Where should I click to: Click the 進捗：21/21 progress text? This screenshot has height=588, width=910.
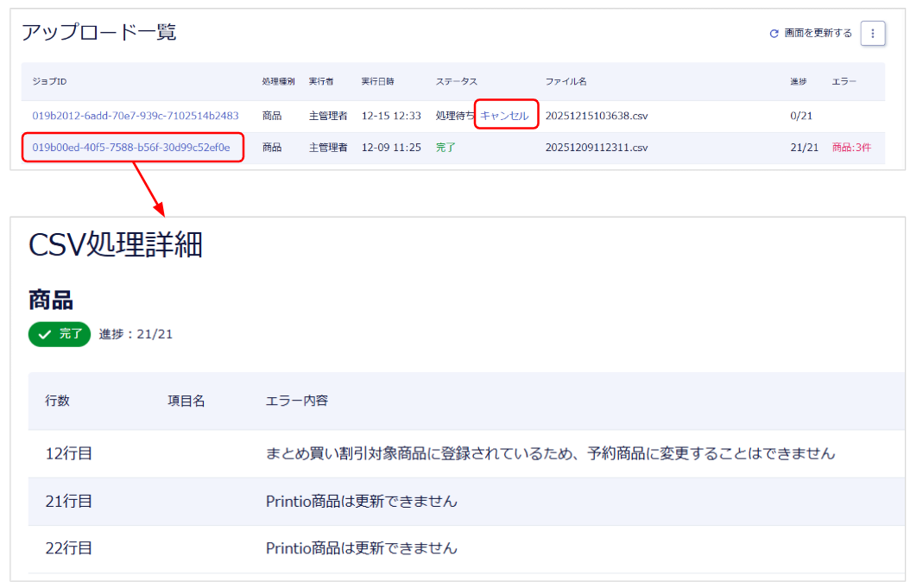coord(136,334)
